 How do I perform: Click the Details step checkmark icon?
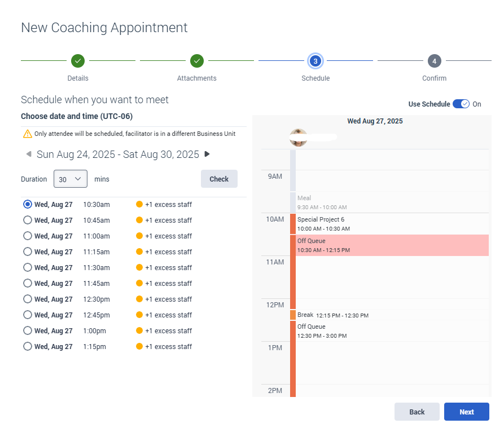78,60
